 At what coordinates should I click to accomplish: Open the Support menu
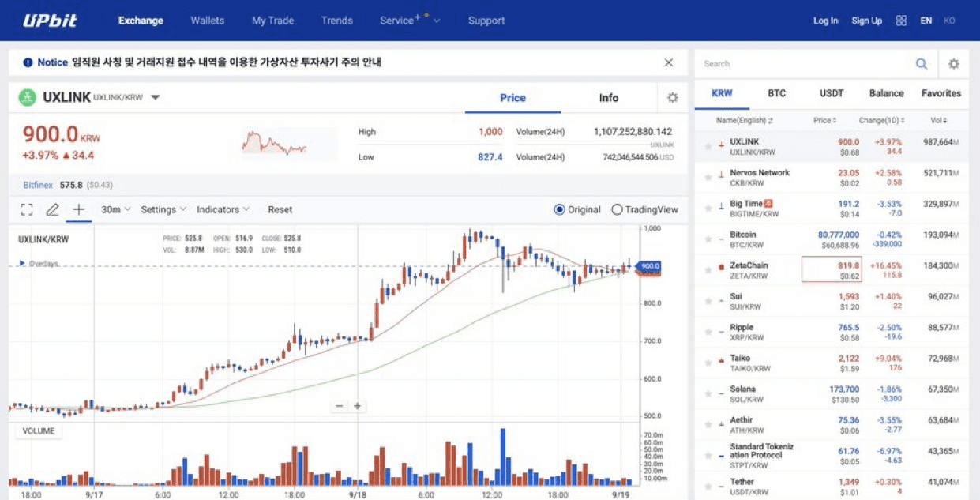486,21
